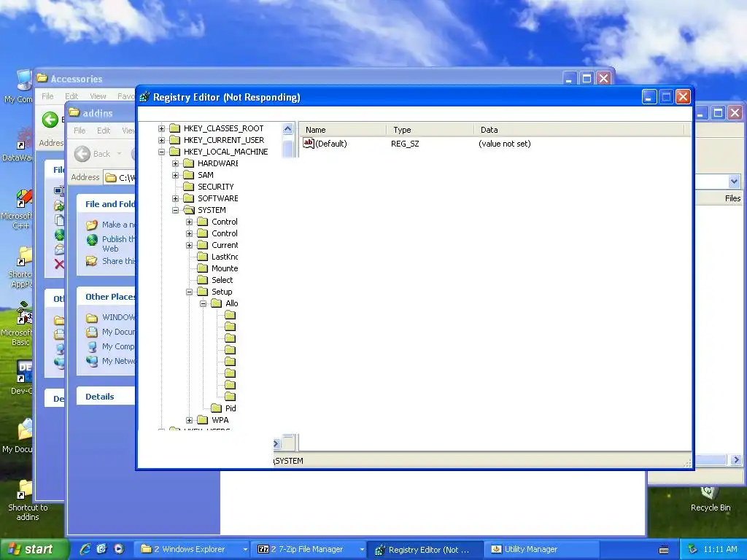The height and width of the screenshot is (560, 747).
Task: Open View menu in Accessories window
Action: [x=98, y=96]
